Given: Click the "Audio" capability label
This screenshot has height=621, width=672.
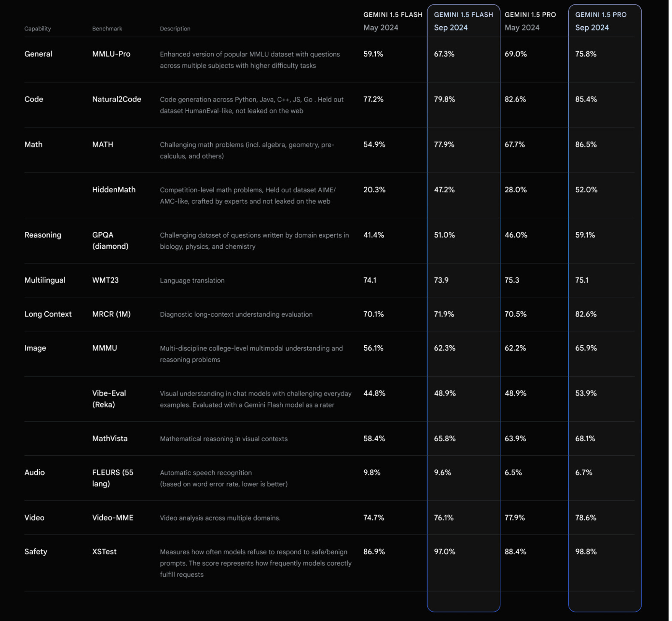Looking at the screenshot, I should coord(35,473).
